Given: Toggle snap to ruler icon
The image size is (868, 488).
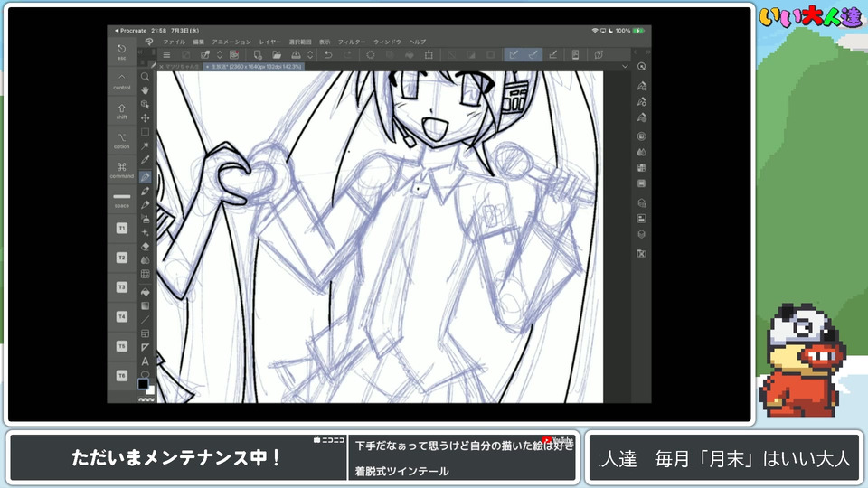Looking at the screenshot, I should click(514, 55).
